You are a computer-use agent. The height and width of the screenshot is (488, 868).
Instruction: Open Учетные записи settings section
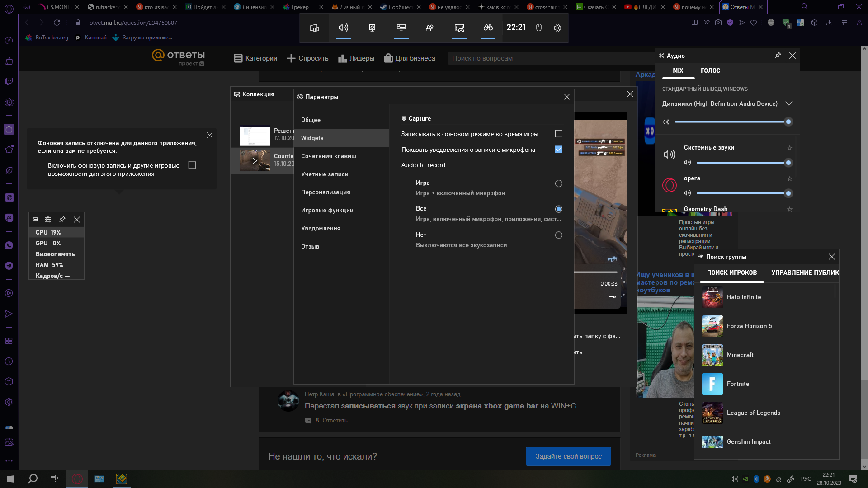click(341, 174)
